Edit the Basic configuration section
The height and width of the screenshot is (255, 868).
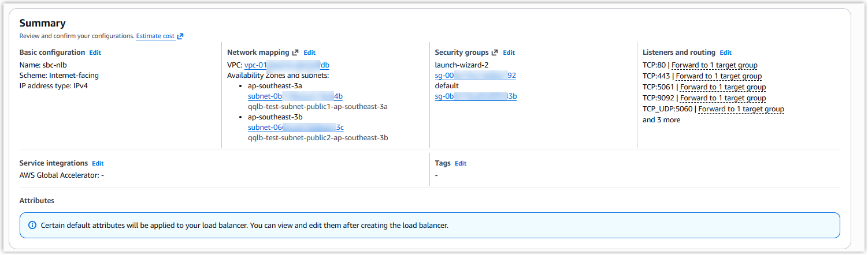95,52
